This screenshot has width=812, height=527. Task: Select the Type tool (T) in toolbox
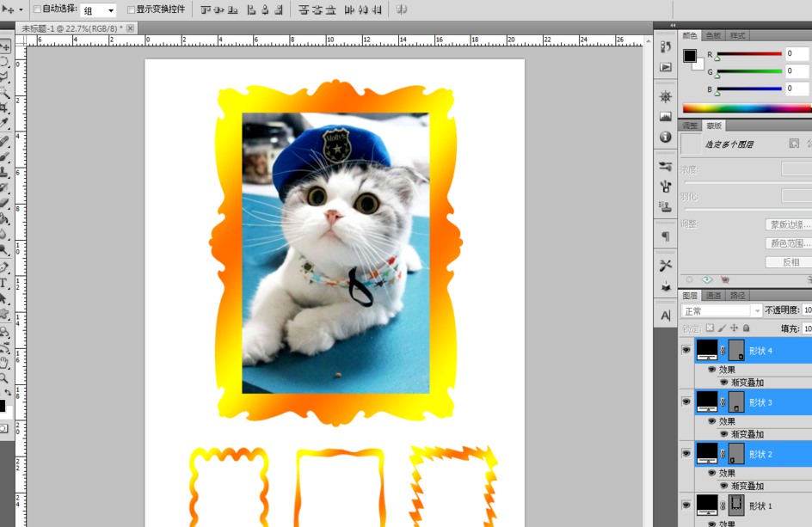click(x=3, y=283)
